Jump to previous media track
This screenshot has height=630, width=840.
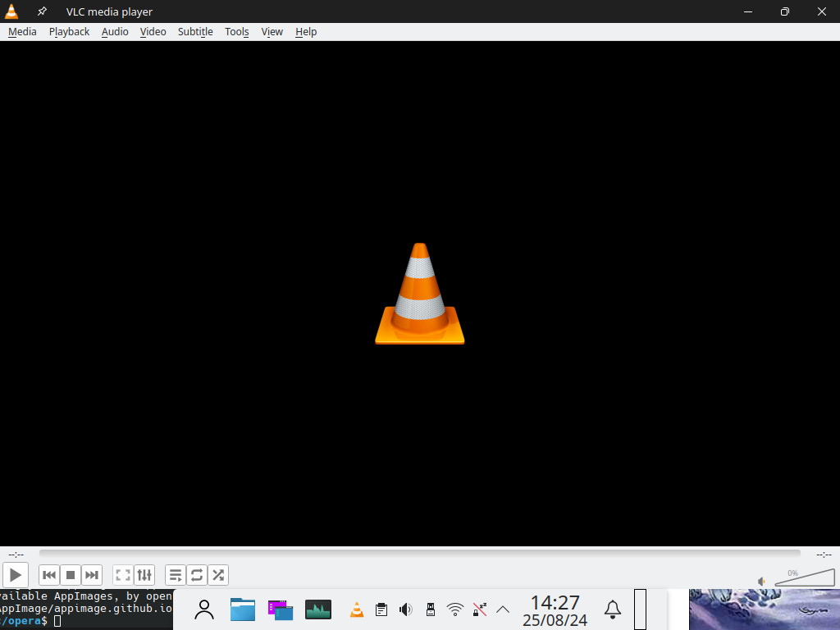(49, 575)
